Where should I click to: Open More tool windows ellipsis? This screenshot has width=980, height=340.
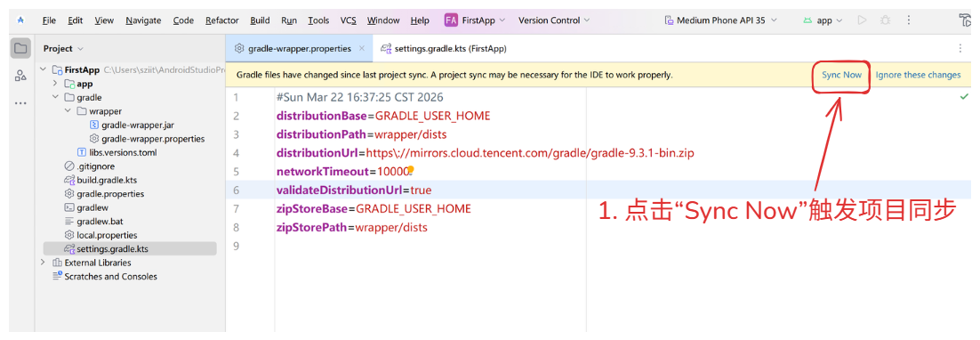20,103
